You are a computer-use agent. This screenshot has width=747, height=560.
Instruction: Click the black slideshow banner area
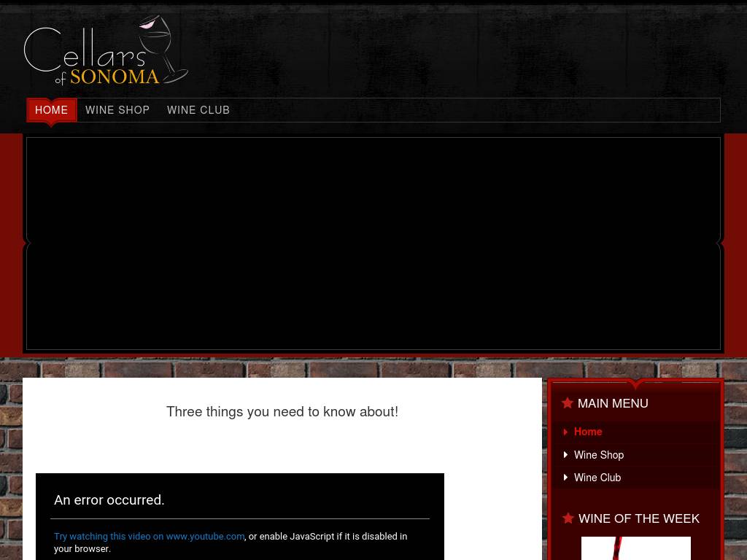pyautogui.click(x=373, y=244)
